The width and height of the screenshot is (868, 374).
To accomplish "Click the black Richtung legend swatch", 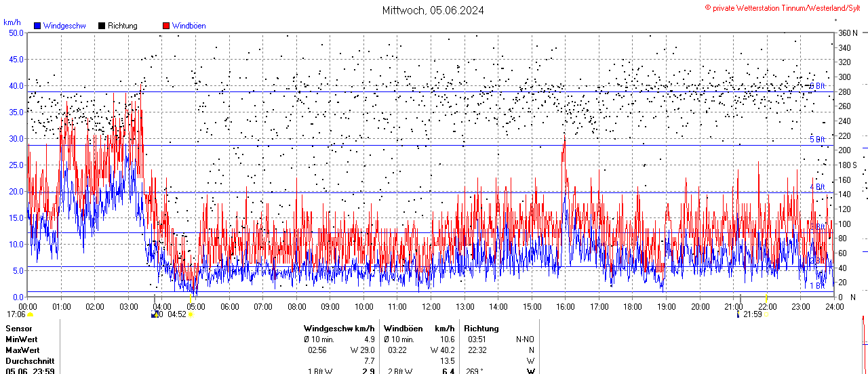I will pyautogui.click(x=102, y=26).
